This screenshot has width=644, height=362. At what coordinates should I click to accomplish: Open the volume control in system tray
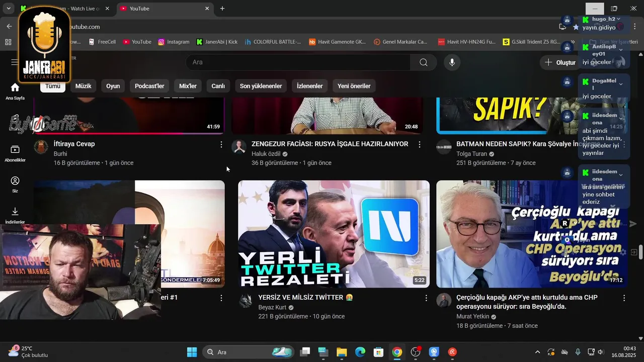(600, 352)
